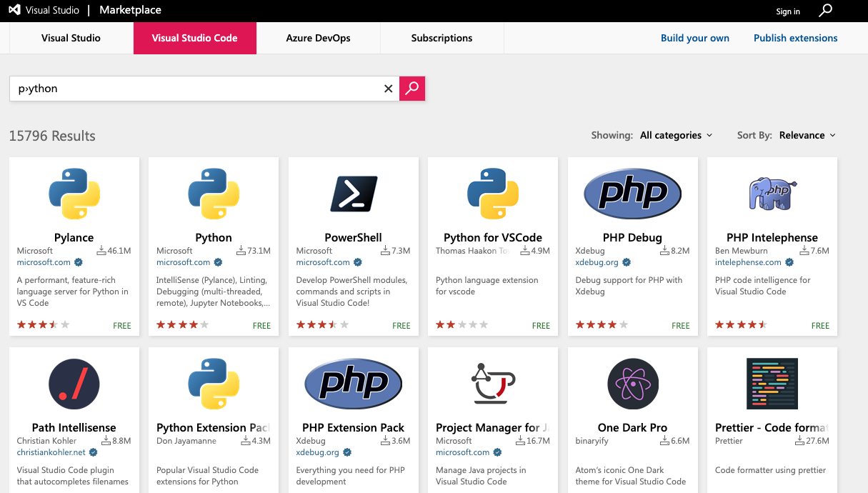Click the PowerShell extension title
The image size is (868, 493).
pyautogui.click(x=354, y=237)
